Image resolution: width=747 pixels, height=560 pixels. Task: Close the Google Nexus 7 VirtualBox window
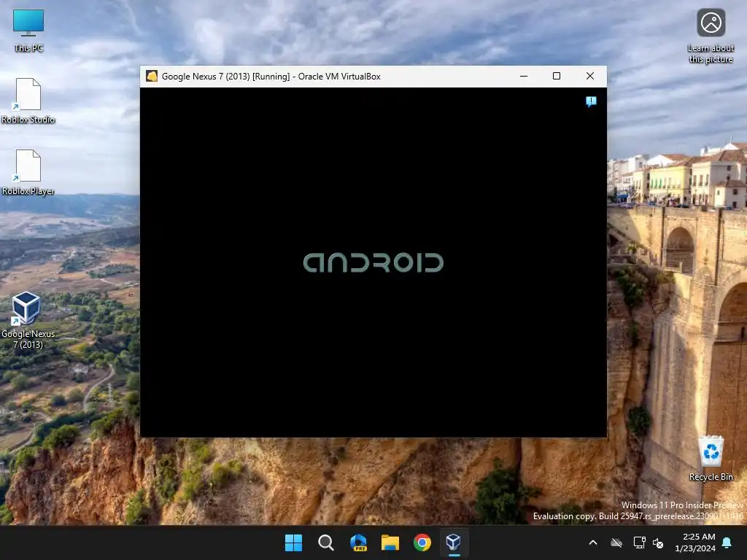(x=589, y=76)
